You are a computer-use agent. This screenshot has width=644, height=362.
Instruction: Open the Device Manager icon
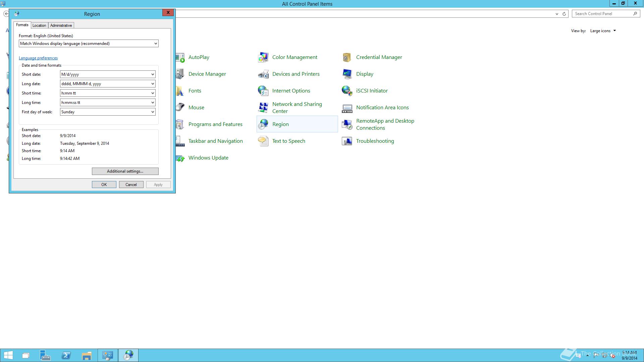[180, 74]
